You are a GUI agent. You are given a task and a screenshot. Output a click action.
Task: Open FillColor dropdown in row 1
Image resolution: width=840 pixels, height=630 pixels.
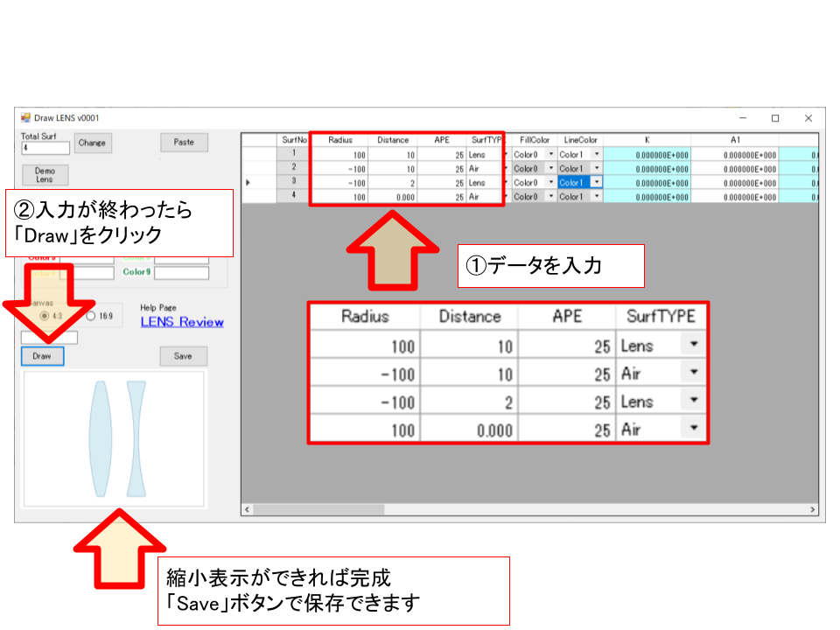tap(550, 154)
